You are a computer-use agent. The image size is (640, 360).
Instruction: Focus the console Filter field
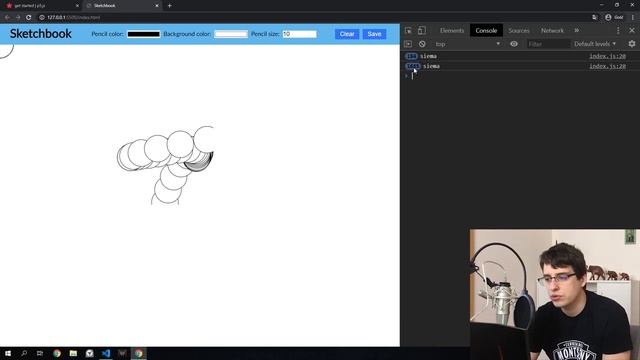click(x=548, y=44)
